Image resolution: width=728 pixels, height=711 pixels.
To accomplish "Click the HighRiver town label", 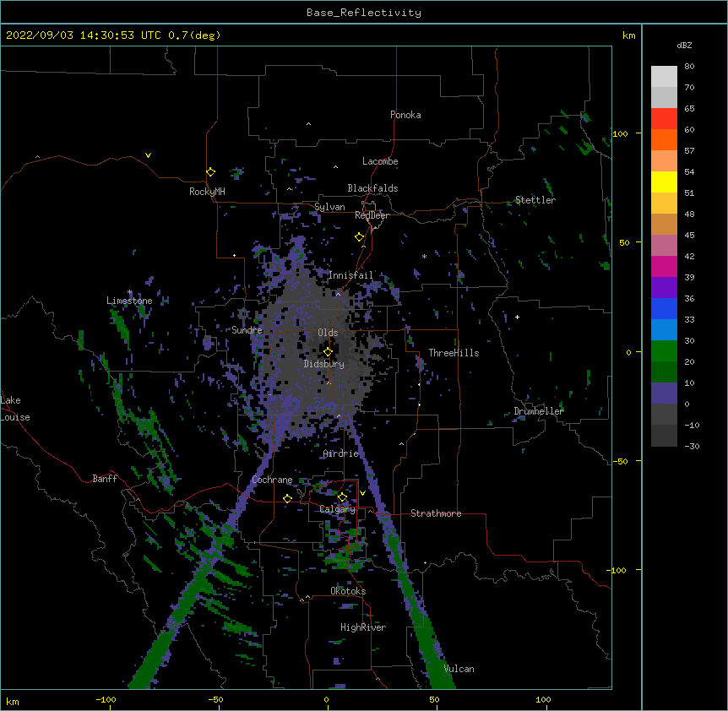I will point(363,627).
